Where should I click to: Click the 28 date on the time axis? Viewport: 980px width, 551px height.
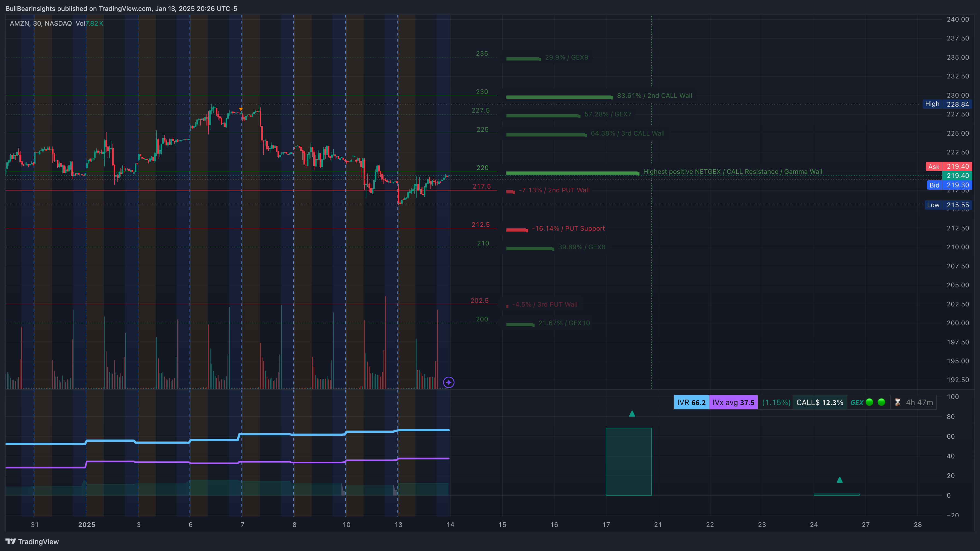[x=918, y=524]
